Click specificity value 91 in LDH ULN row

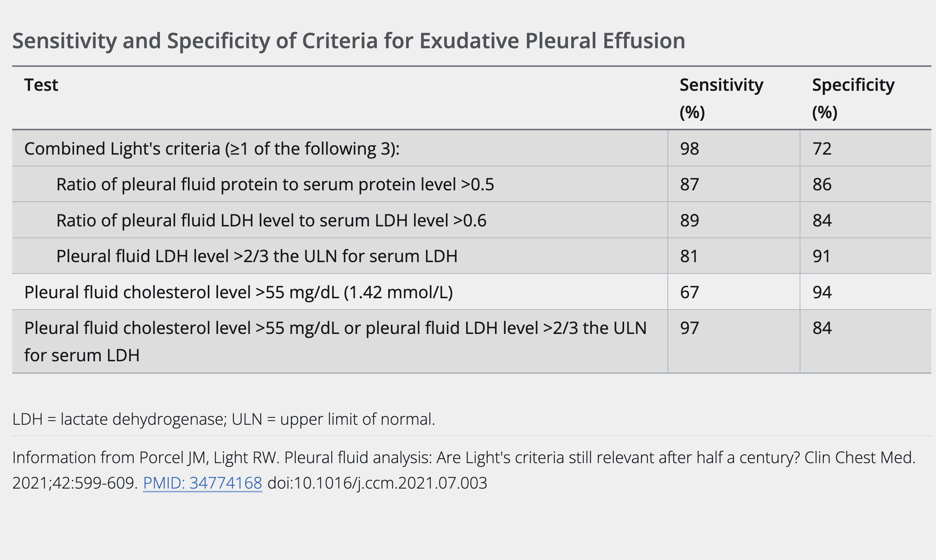[x=821, y=256]
